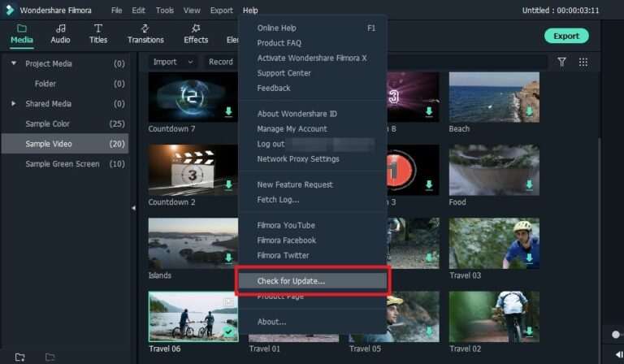The width and height of the screenshot is (624, 364).
Task: Expand the Shared Media tree
Action: [14, 104]
